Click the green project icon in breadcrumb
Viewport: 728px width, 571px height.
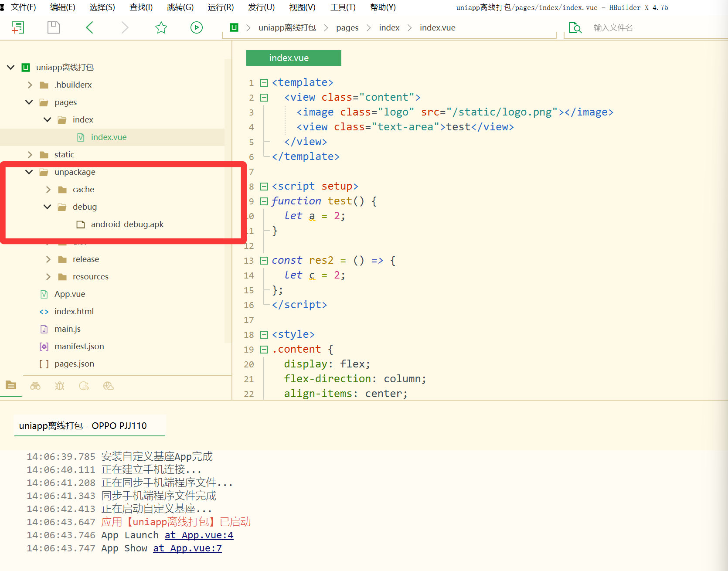pos(234,27)
